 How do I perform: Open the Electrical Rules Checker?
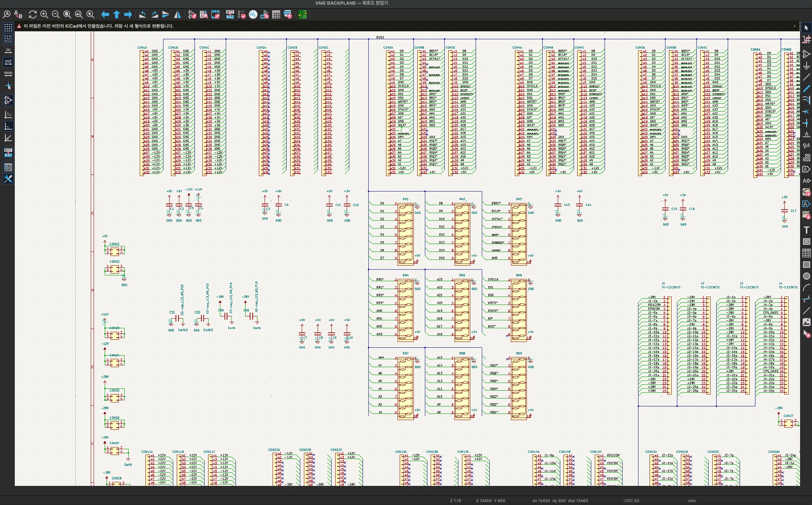[x=242, y=14]
